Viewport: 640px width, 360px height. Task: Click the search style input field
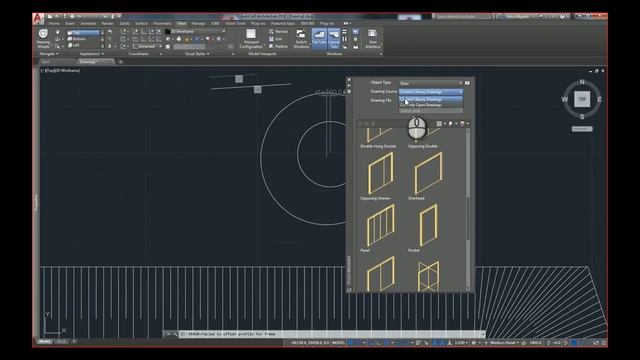tap(431, 111)
